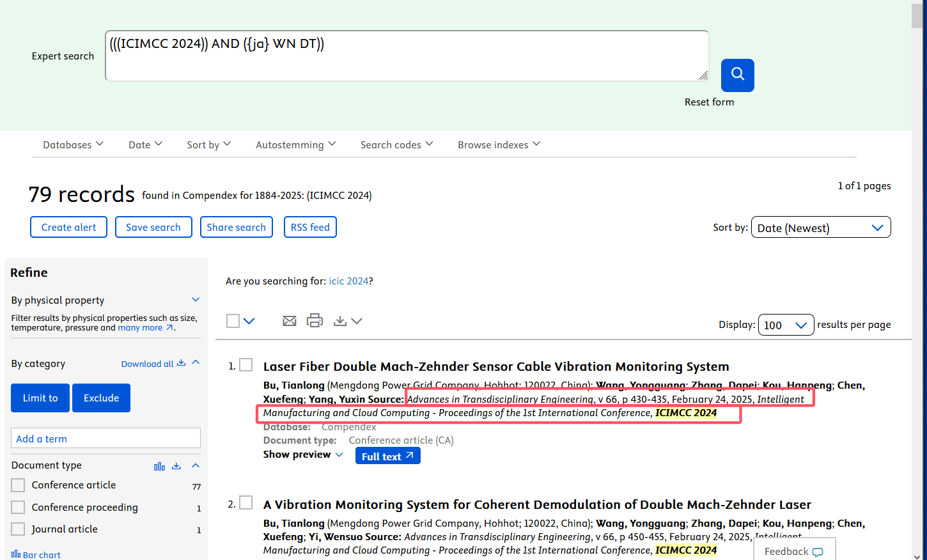Click inside the Expert search query box

(x=407, y=56)
